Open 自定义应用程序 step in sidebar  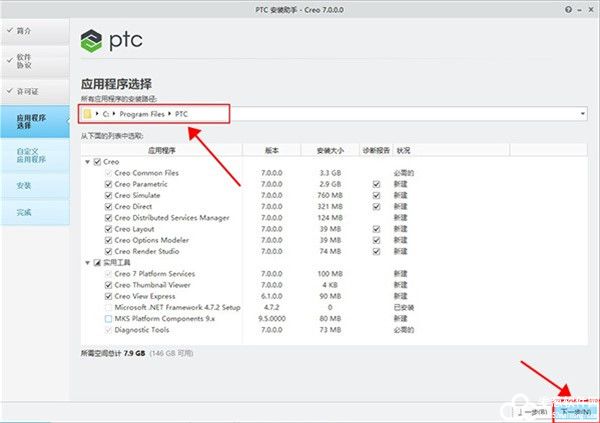[35, 155]
